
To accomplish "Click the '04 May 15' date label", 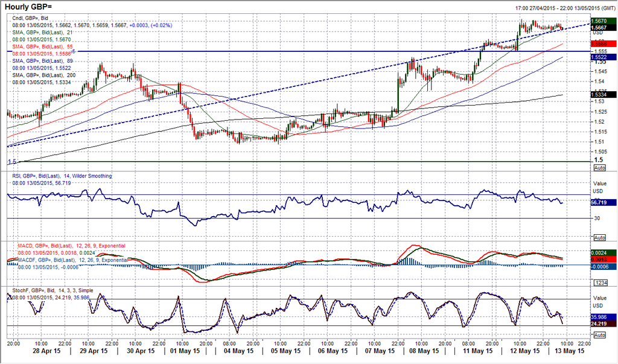I will tap(239, 351).
